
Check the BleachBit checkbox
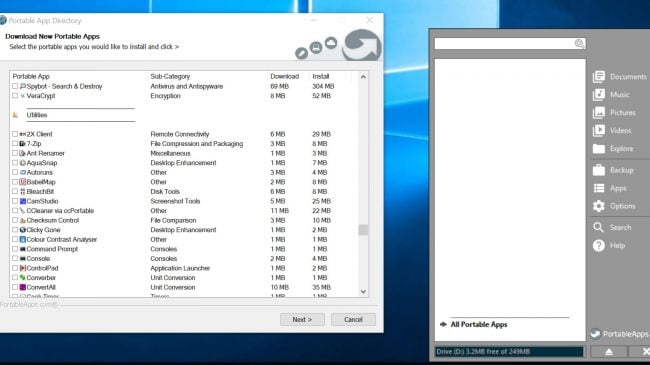(x=15, y=192)
